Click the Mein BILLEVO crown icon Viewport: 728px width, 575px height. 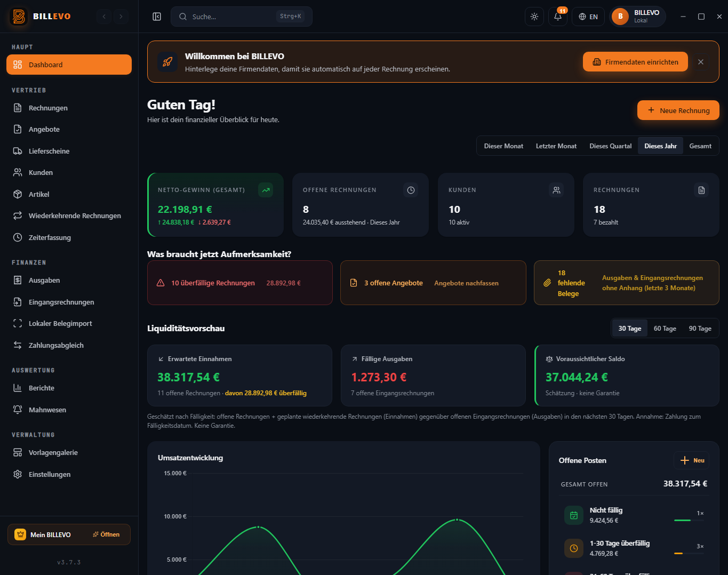click(x=20, y=534)
